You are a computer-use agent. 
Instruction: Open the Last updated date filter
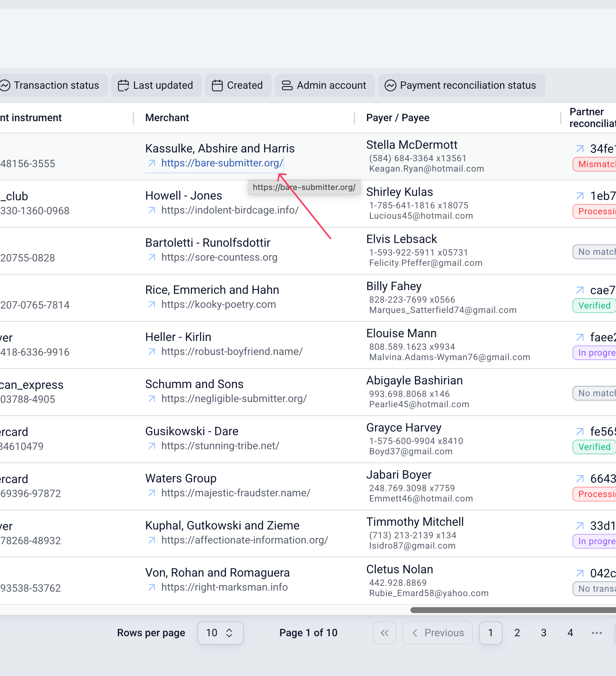point(156,85)
